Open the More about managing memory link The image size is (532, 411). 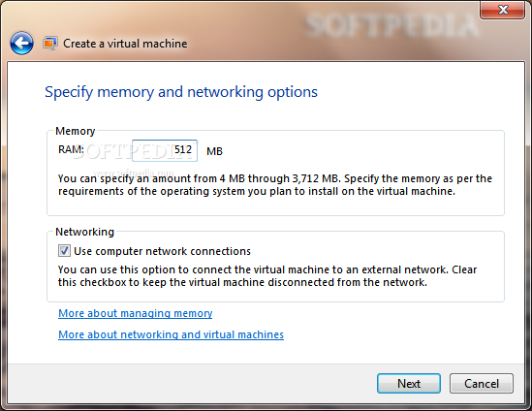point(136,313)
